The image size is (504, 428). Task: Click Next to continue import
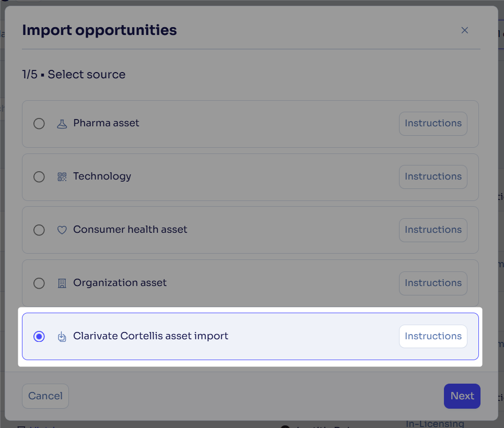462,396
